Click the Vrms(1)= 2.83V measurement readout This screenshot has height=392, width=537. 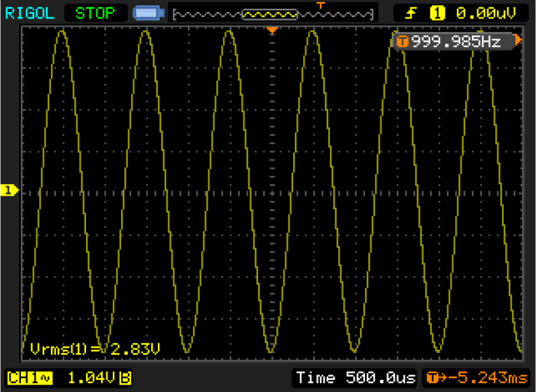[95, 349]
